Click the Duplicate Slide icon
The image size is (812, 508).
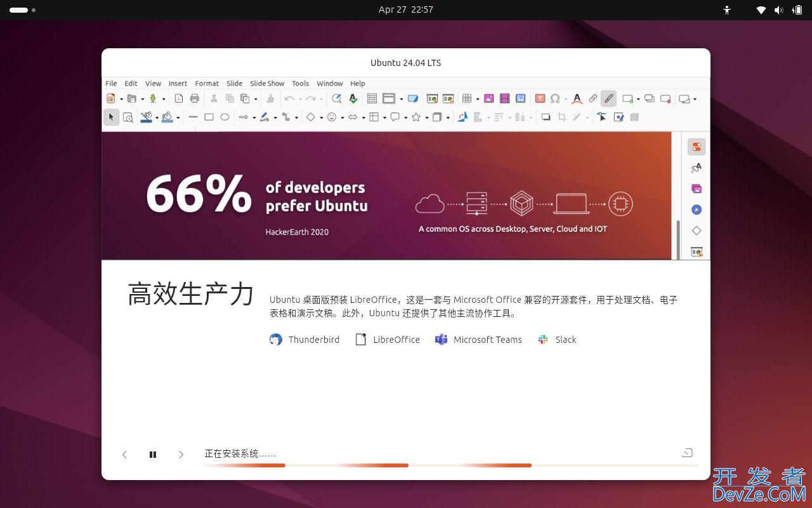[650, 98]
